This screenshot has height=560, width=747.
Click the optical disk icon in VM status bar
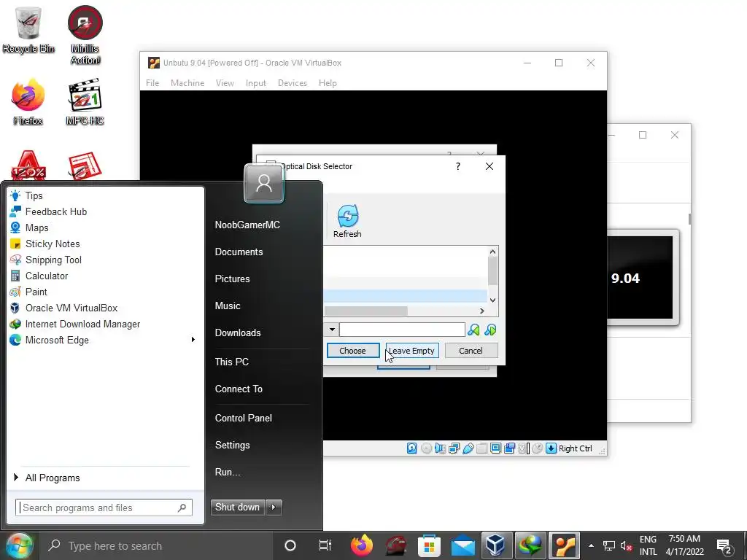point(426,448)
